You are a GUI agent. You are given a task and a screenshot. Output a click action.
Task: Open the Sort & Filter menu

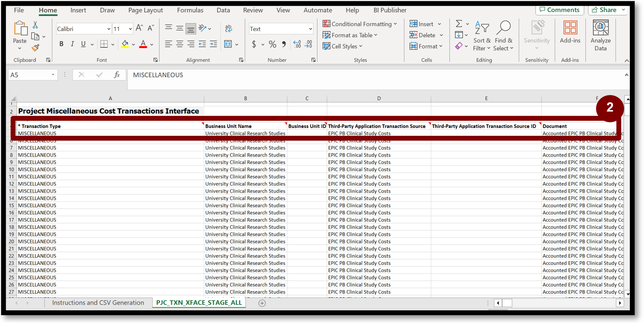click(x=482, y=35)
